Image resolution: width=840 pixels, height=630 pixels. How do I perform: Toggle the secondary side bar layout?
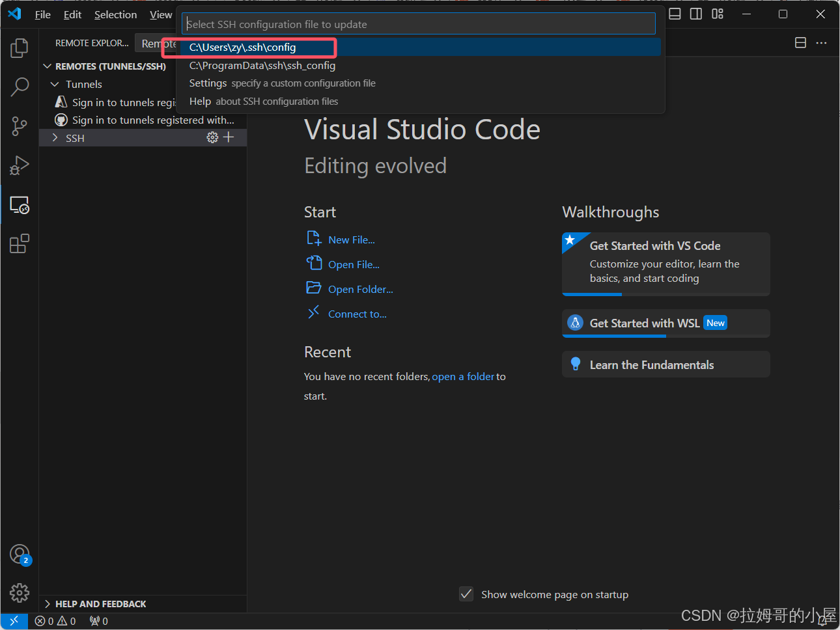pos(696,14)
